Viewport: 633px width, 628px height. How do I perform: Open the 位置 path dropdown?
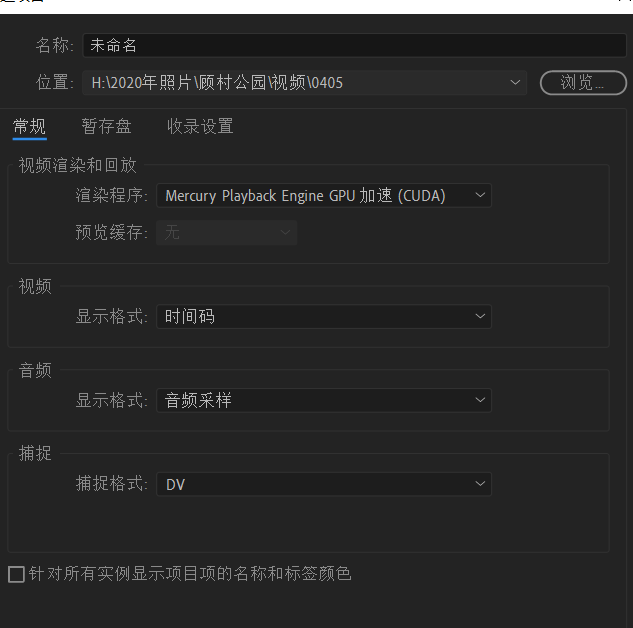point(300,82)
